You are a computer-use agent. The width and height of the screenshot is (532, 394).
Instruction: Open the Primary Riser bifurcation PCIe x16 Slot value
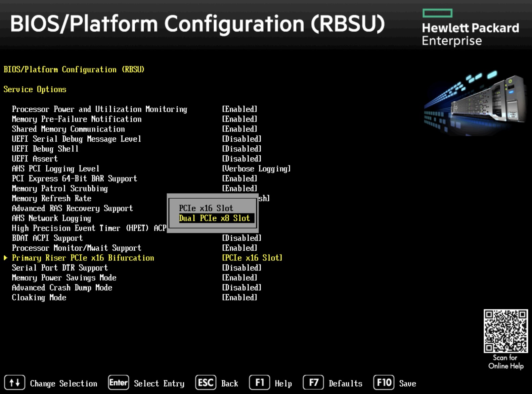pos(252,258)
